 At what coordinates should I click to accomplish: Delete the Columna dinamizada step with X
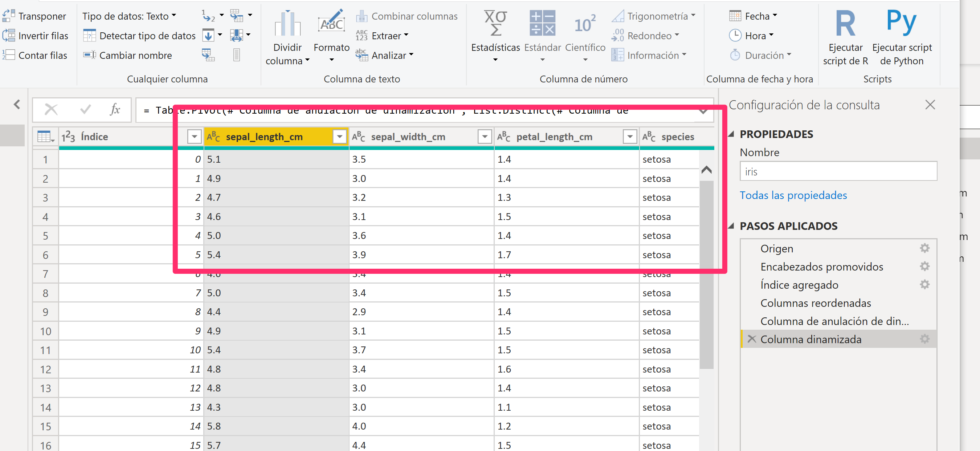click(751, 339)
